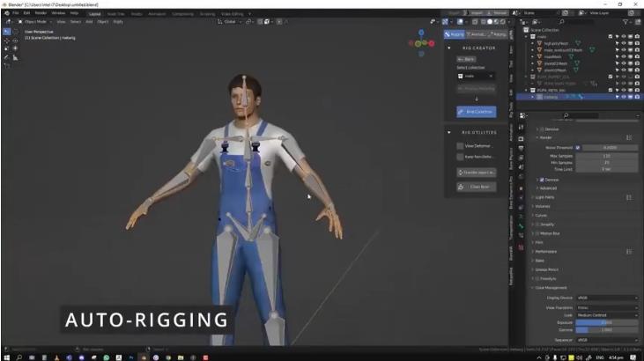Viewport: 644px width, 361px height.
Task: Select the Move tool in the toolbar
Action: (x=6, y=41)
